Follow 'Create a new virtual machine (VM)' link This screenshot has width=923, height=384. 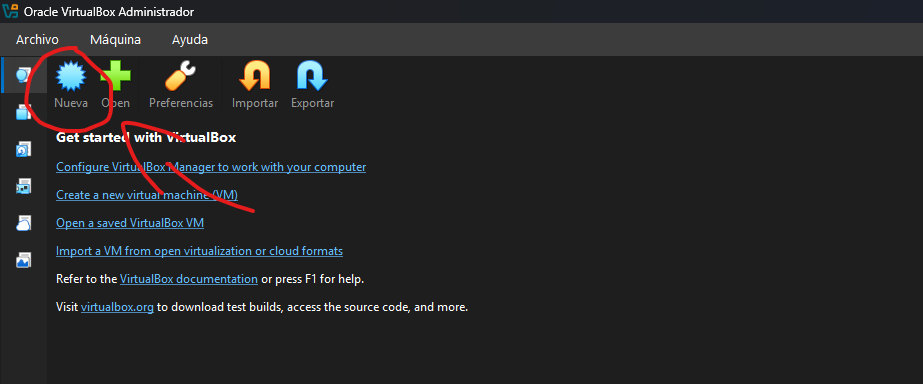point(147,195)
